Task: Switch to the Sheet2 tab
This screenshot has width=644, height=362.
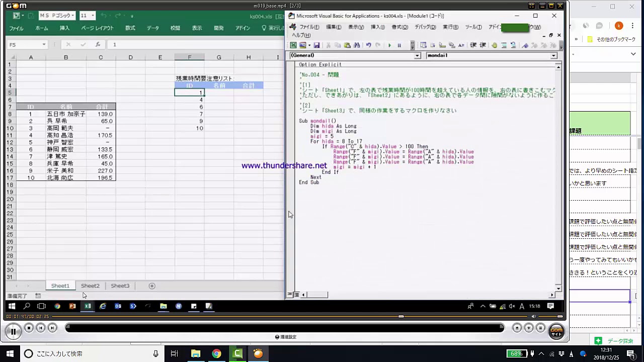Action: 90,286
